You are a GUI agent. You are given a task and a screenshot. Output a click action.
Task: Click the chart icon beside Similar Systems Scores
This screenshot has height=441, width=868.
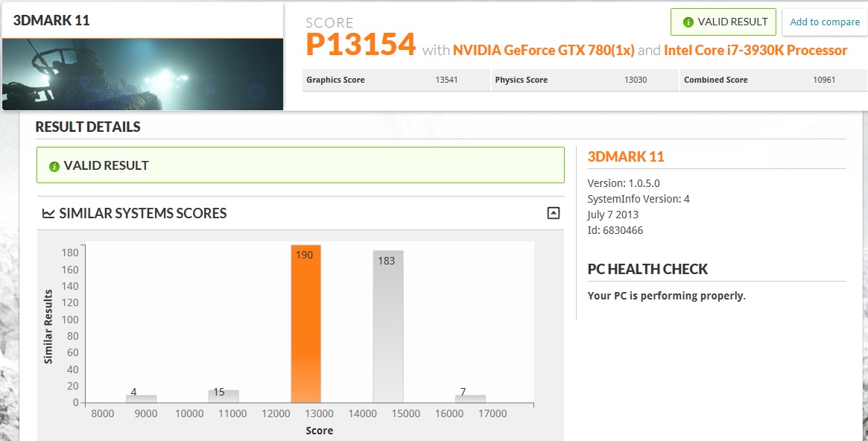pos(48,214)
